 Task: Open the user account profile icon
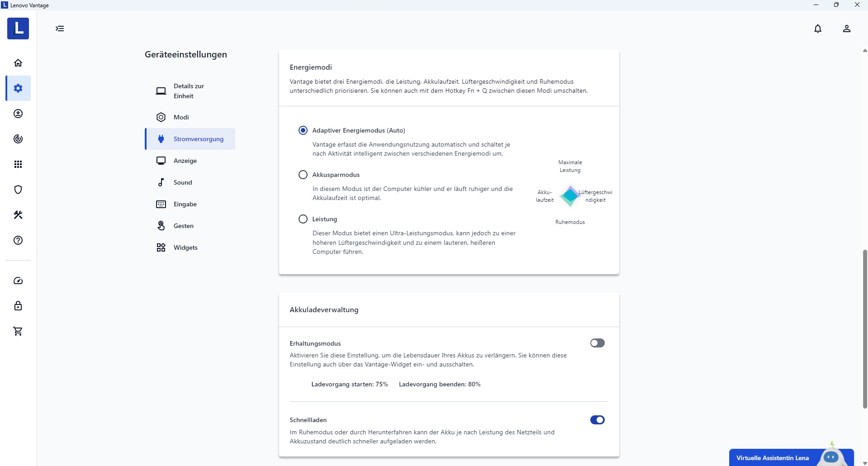[847, 29]
